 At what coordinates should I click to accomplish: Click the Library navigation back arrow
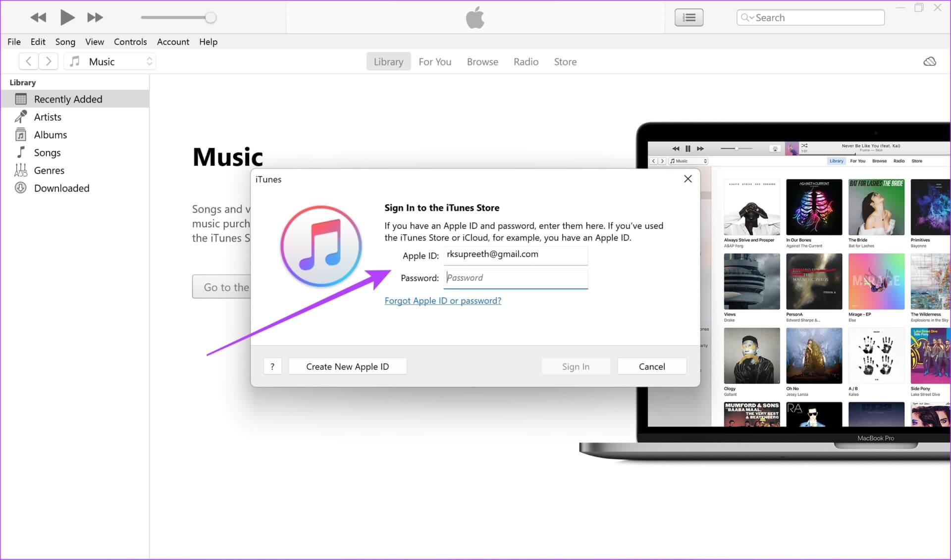28,61
